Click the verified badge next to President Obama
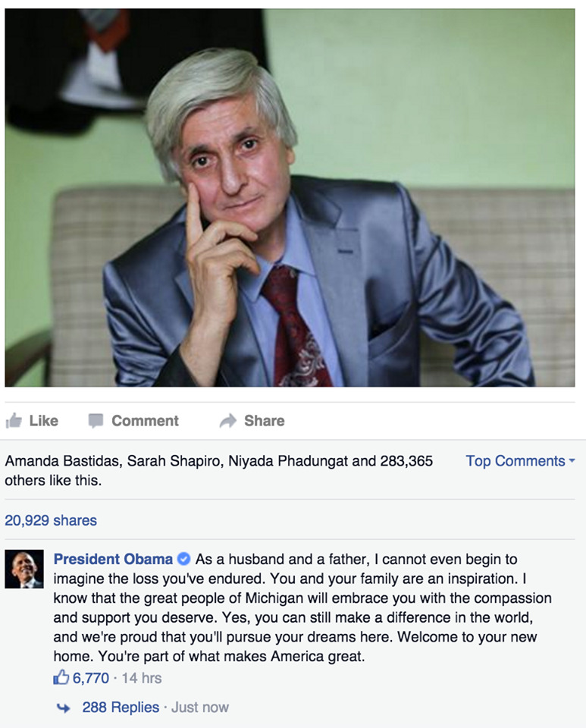Screen dimensions: 586x728 (x=184, y=559)
